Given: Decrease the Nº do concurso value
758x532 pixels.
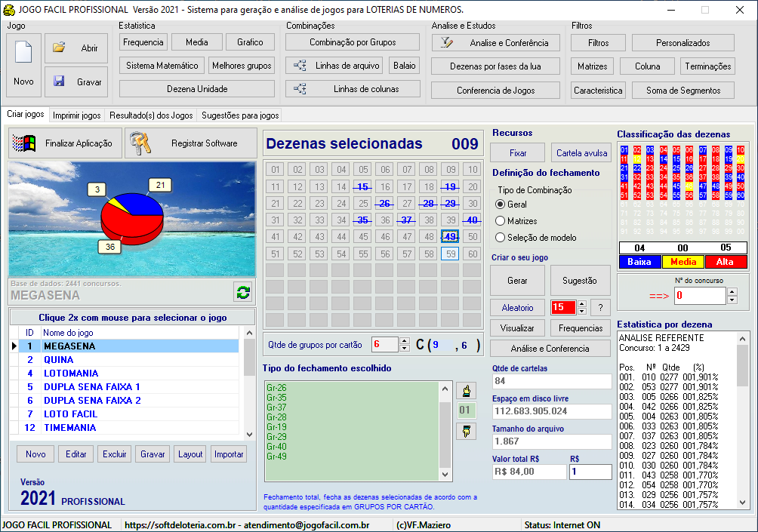Looking at the screenshot, I should (732, 300).
